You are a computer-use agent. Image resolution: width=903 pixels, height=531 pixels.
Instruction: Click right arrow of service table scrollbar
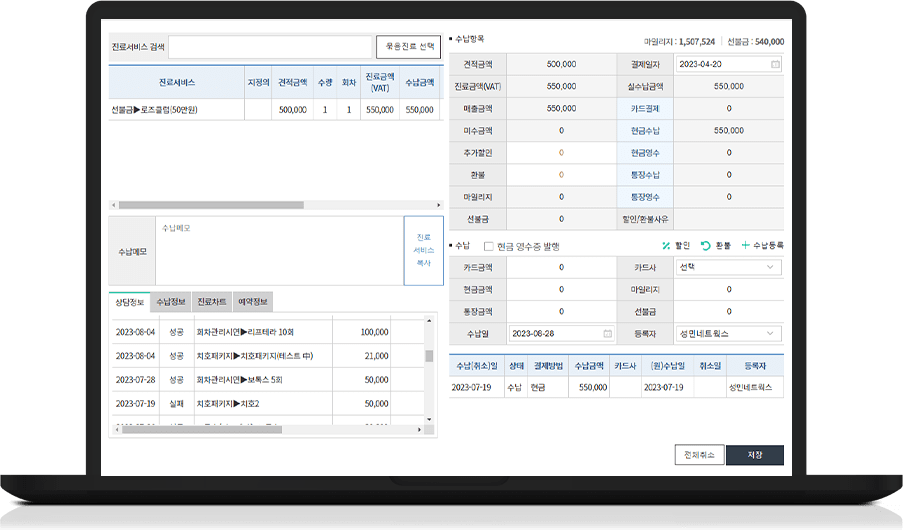(x=439, y=205)
